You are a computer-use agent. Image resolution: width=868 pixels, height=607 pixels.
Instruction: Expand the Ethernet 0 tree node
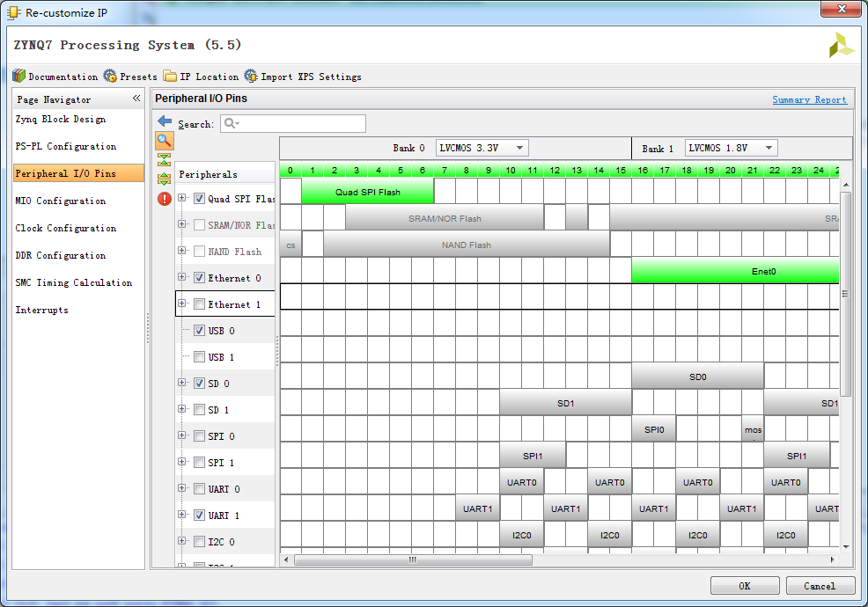[181, 276]
